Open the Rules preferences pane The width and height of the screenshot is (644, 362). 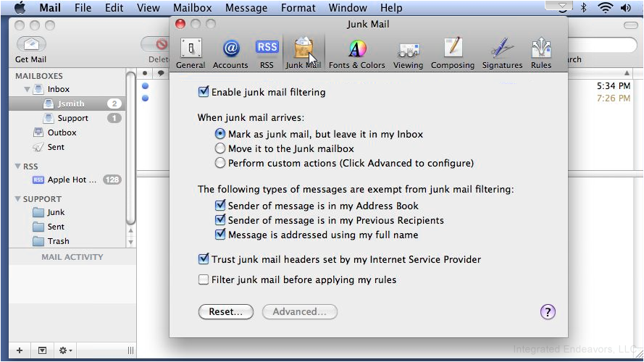(x=541, y=54)
